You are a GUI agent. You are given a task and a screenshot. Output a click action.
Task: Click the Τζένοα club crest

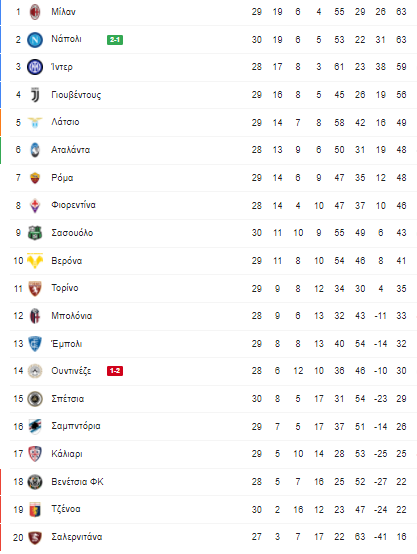coord(35,509)
